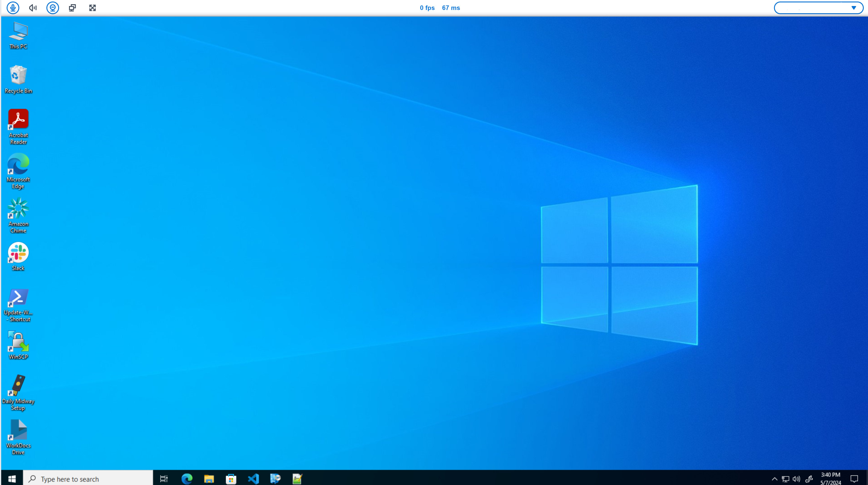Show hidden icons in the system tray
Viewport: 868px width, 485px height.
[x=775, y=478]
